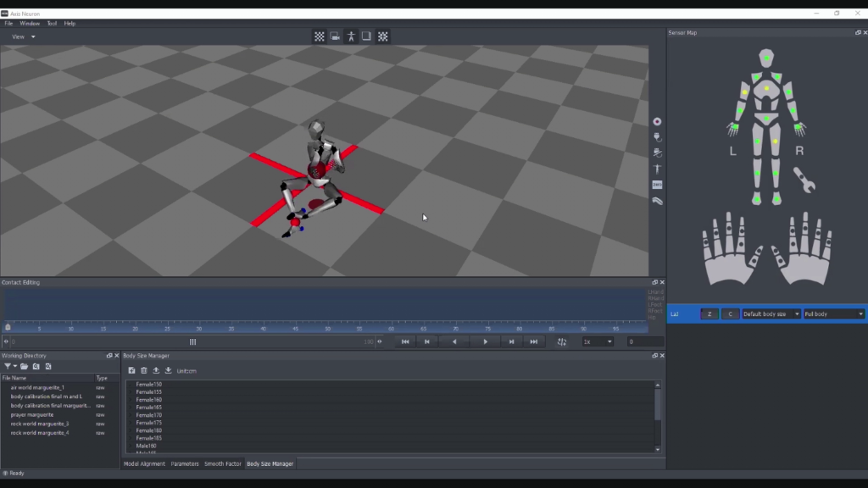The width and height of the screenshot is (868, 488).
Task: Jump to the first frame
Action: click(405, 342)
